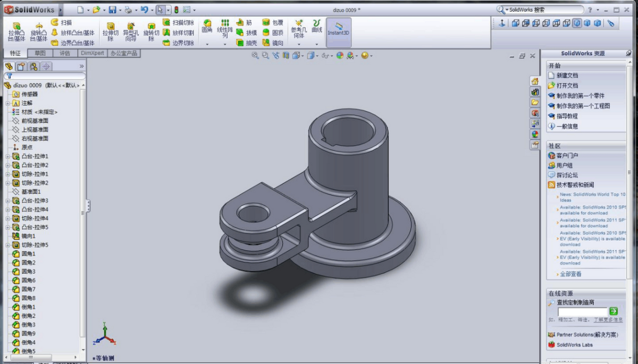Open the dropdown arrow next to Undo
The height and width of the screenshot is (364, 638).
point(152,10)
